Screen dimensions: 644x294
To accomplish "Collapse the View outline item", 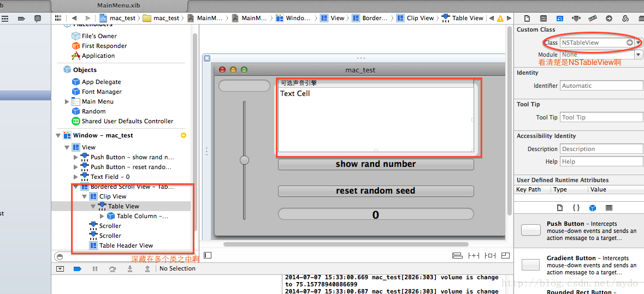I will (x=67, y=147).
